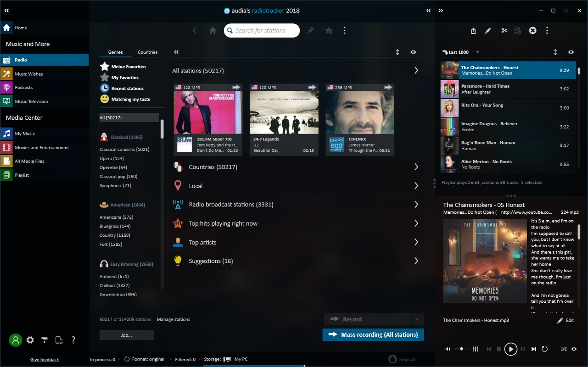Click the Search for stations field
Image resolution: width=588 pixels, height=367 pixels.
click(x=262, y=31)
